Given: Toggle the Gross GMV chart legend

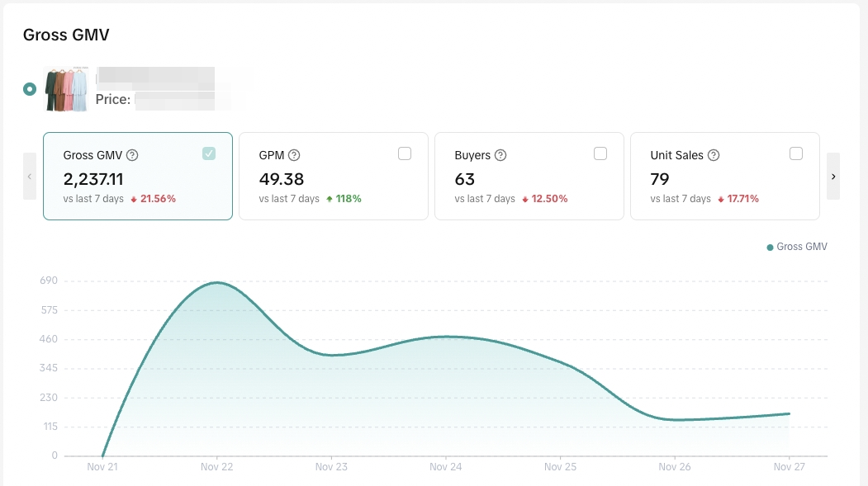Looking at the screenshot, I should click(x=797, y=247).
